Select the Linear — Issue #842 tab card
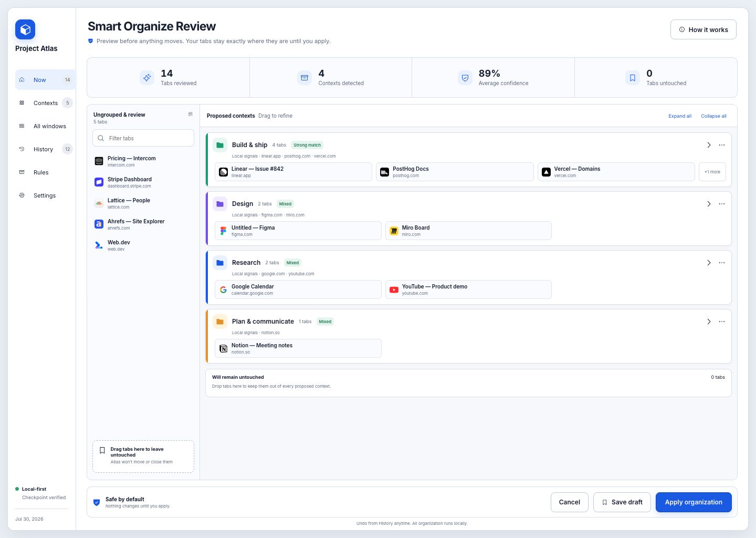 [x=293, y=172]
